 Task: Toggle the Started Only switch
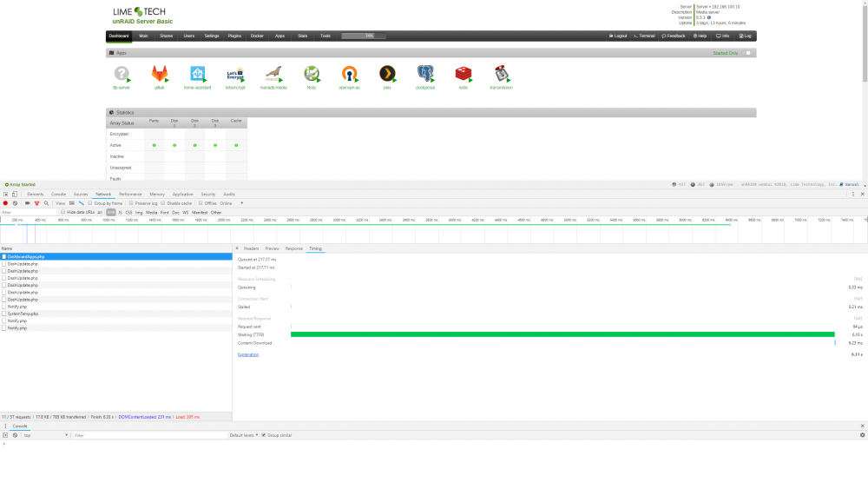click(746, 53)
